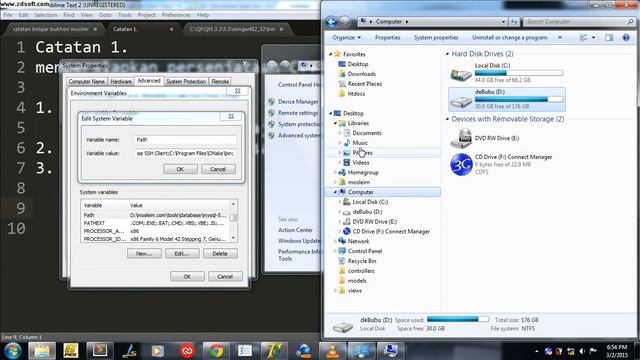The height and width of the screenshot is (360, 640).
Task: Click Uninstall or change a program
Action: click(509, 38)
